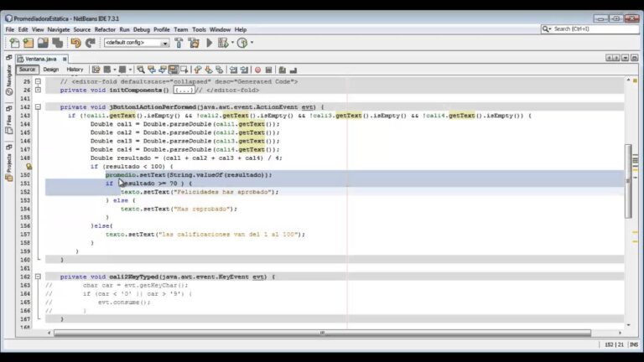
Task: Open the Team menu
Action: click(x=181, y=29)
